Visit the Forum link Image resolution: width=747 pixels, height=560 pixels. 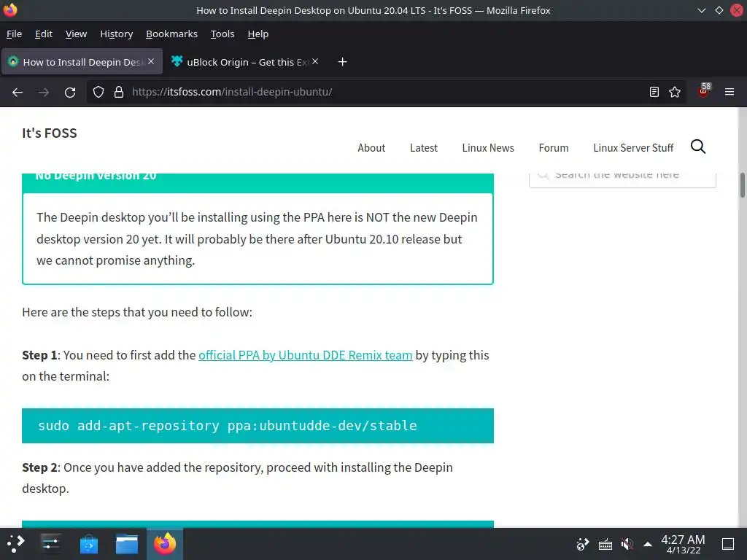553,148
